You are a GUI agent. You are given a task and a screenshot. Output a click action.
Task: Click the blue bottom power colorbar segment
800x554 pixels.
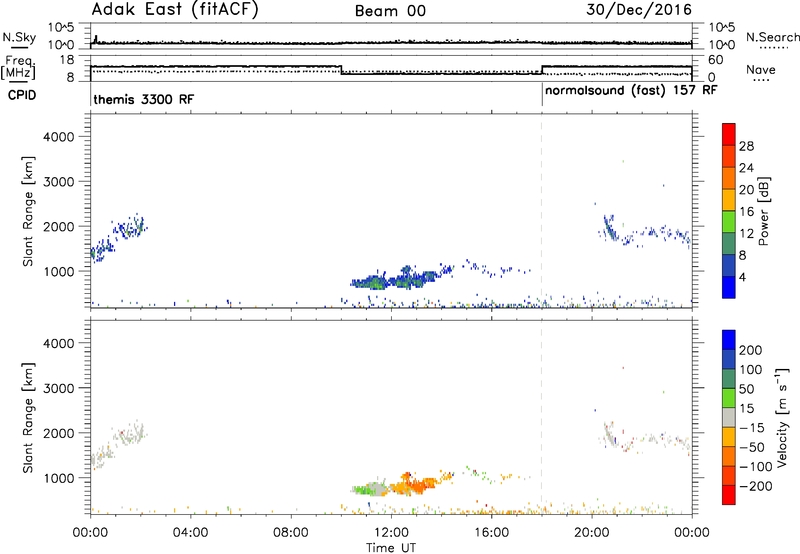pyautogui.click(x=729, y=287)
